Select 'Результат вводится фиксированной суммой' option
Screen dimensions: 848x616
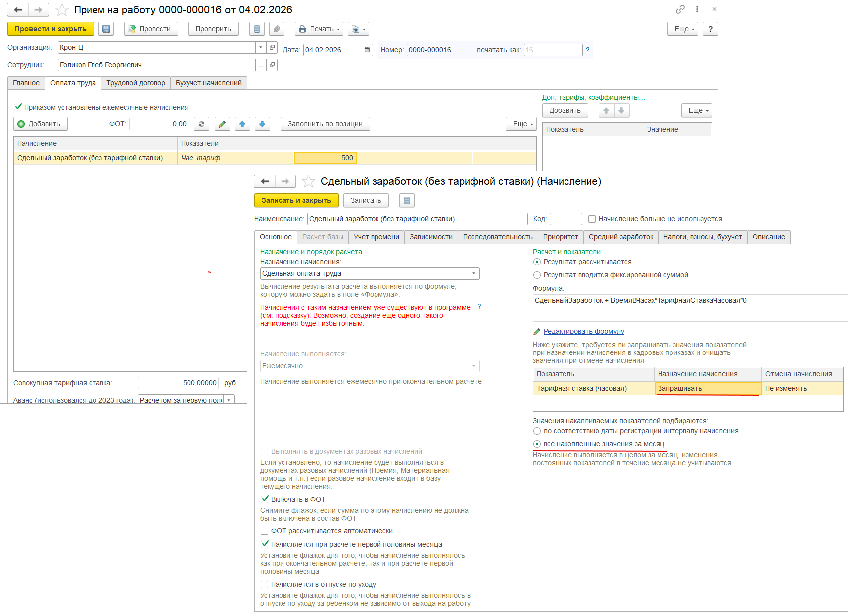[x=537, y=275]
